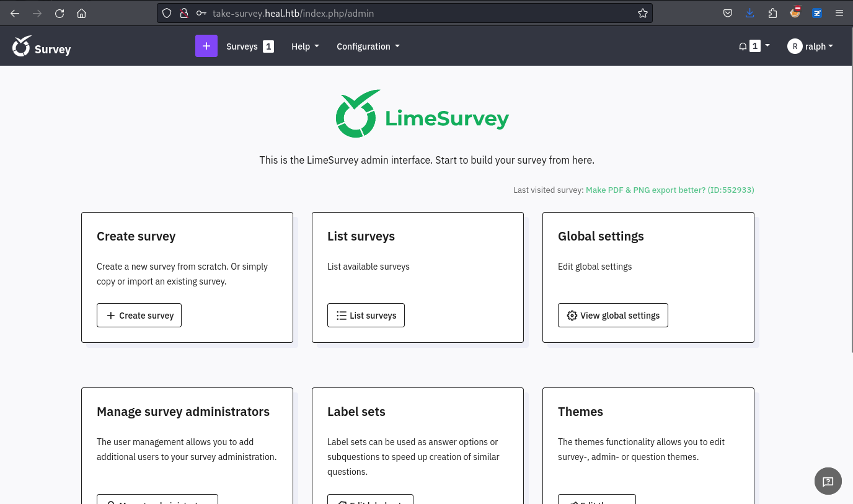Open the last visited survey link
Screen dimensions: 853x504
click(x=670, y=190)
